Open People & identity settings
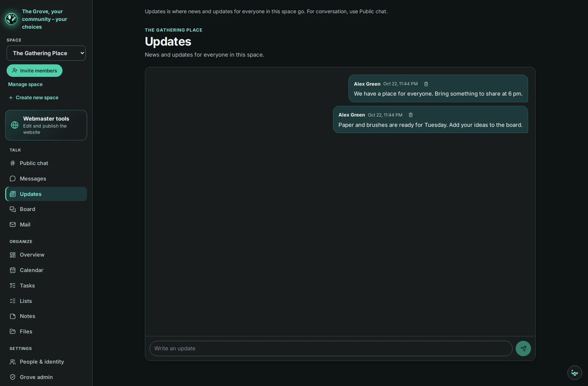Screen dimensions: 588x386 [46, 362]
